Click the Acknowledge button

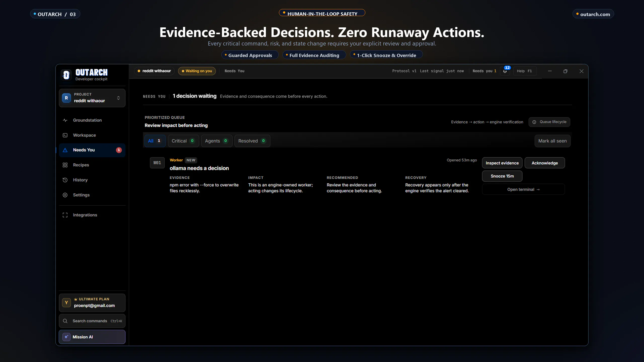coord(545,163)
